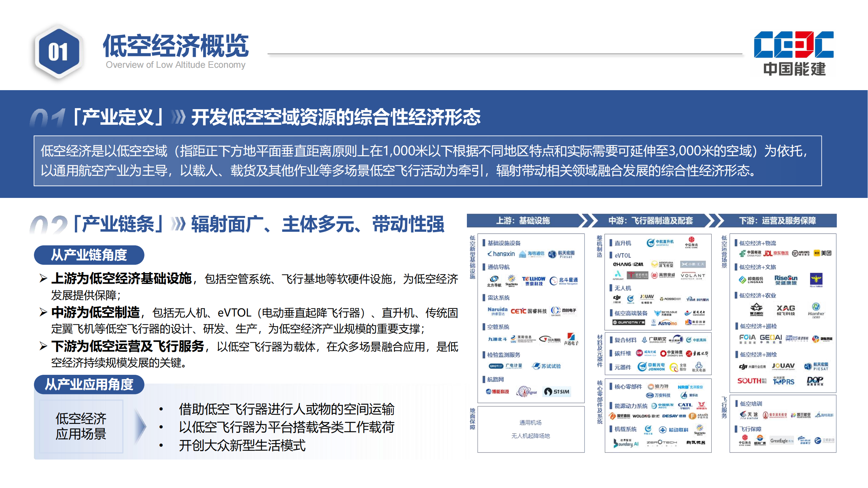This screenshot has width=868, height=488.
Task: Click the 低空经济概览 slide title
Action: tap(176, 46)
